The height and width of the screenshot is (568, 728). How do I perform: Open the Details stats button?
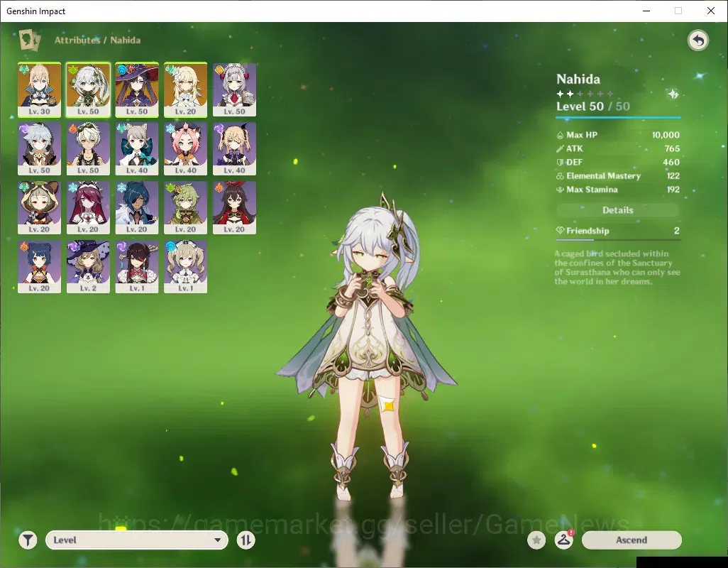[618, 210]
